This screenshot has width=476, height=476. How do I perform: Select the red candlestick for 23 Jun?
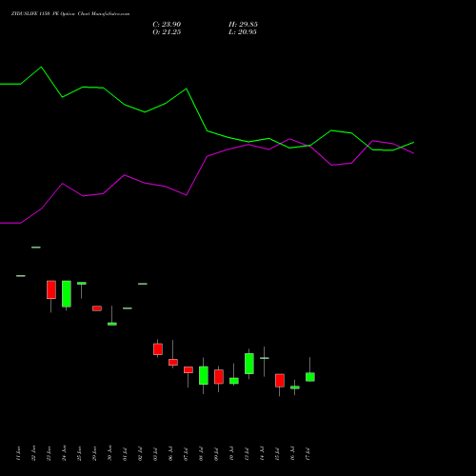click(x=51, y=289)
